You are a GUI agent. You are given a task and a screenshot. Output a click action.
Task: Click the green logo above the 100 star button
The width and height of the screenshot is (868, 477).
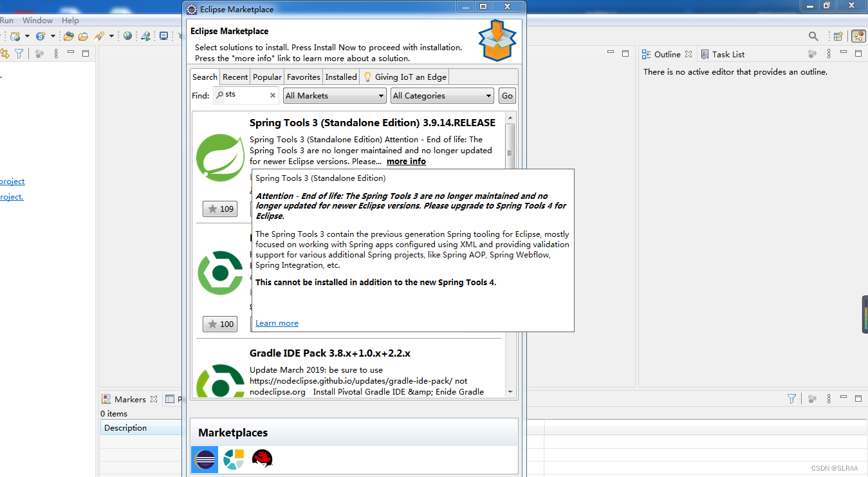[x=221, y=273]
